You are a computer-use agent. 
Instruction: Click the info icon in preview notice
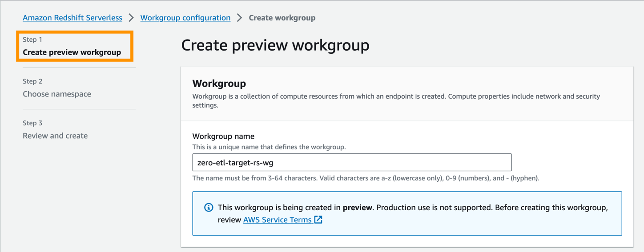(209, 208)
